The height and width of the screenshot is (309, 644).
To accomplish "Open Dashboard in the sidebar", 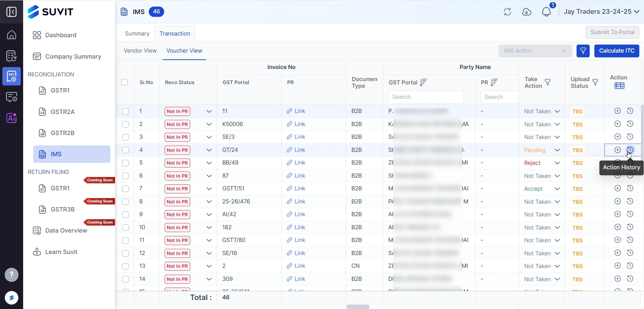I will pyautogui.click(x=55, y=35).
